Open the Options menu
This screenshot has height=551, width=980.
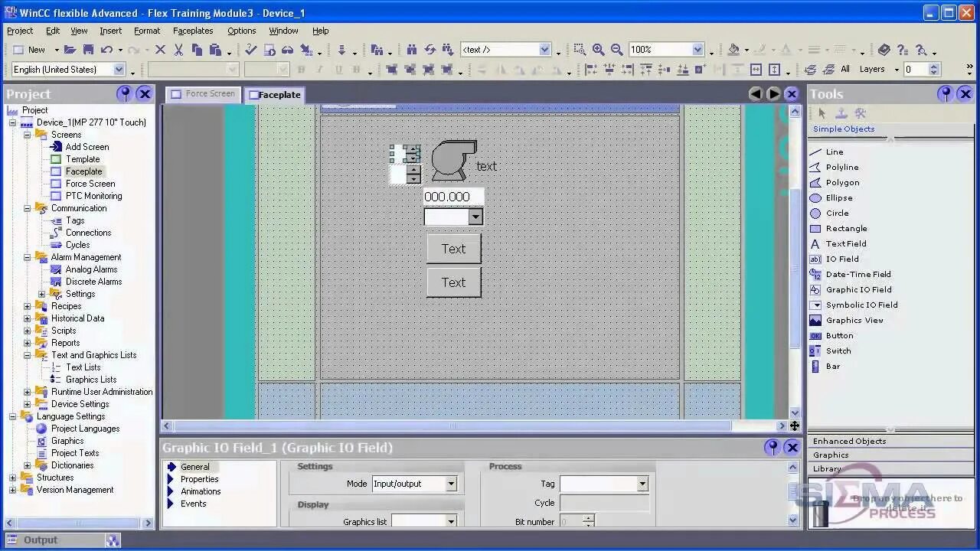click(x=241, y=31)
